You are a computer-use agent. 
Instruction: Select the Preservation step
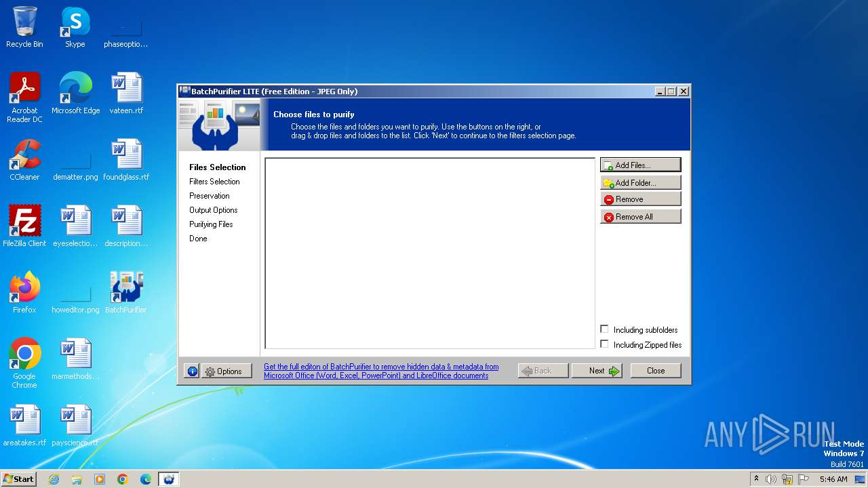[210, 196]
